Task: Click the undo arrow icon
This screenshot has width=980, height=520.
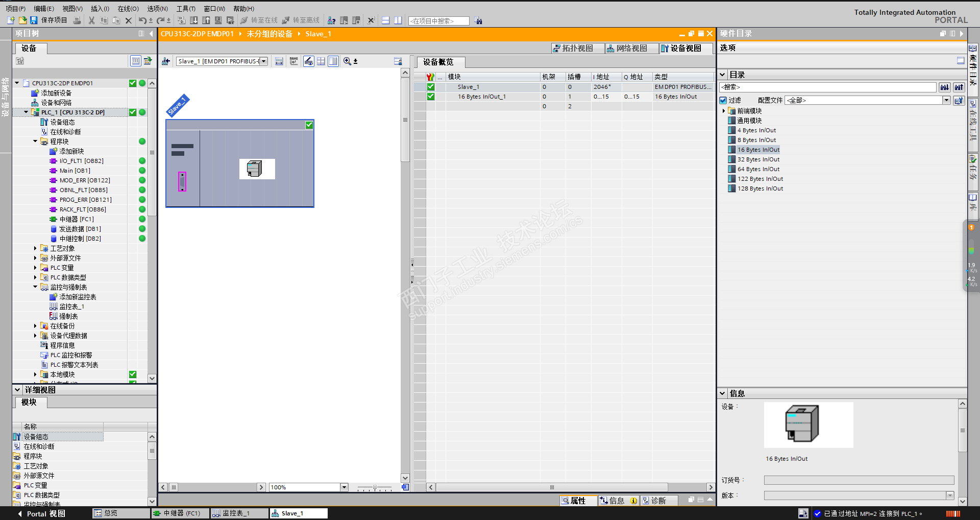Action: coord(142,20)
